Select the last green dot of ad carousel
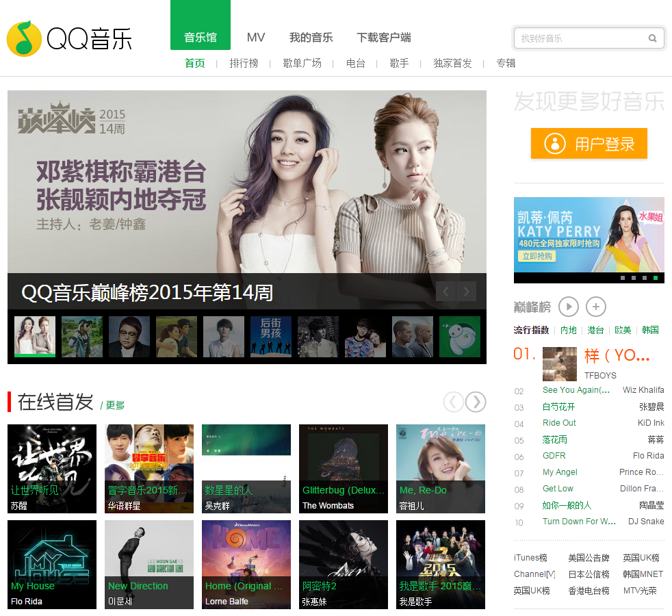This screenshot has height=616, width=672. 656,278
